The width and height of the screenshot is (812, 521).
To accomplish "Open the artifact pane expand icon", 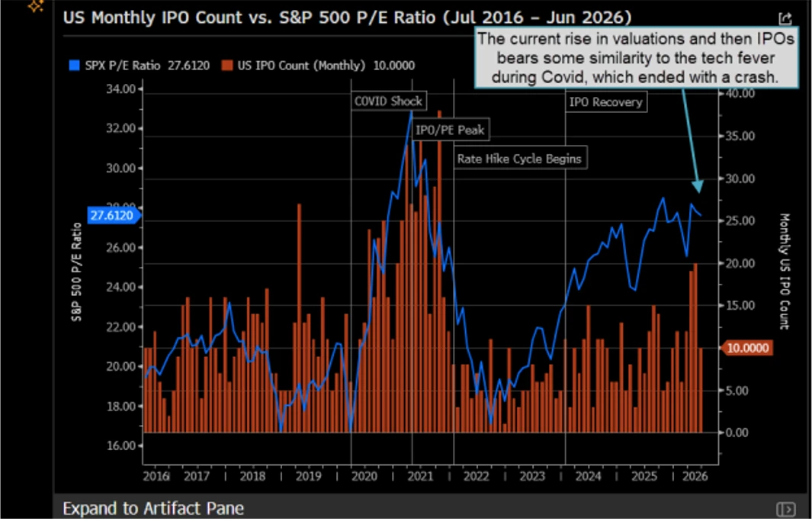I will click(785, 509).
